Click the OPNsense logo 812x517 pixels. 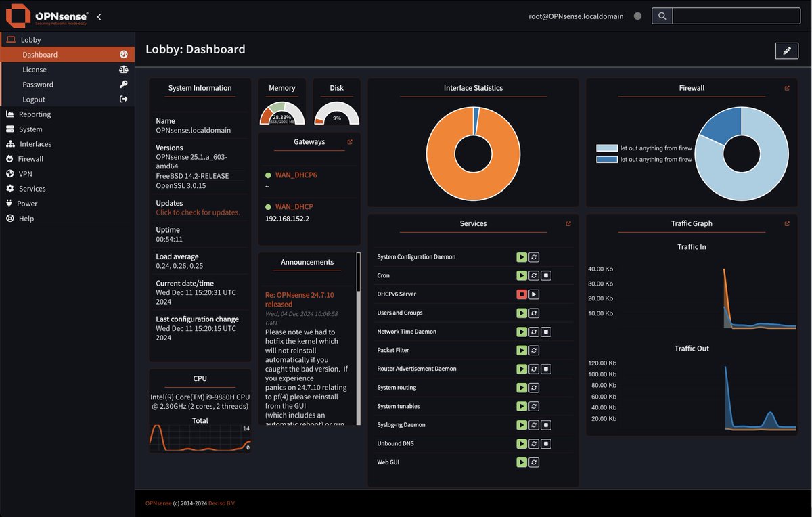tap(47, 16)
